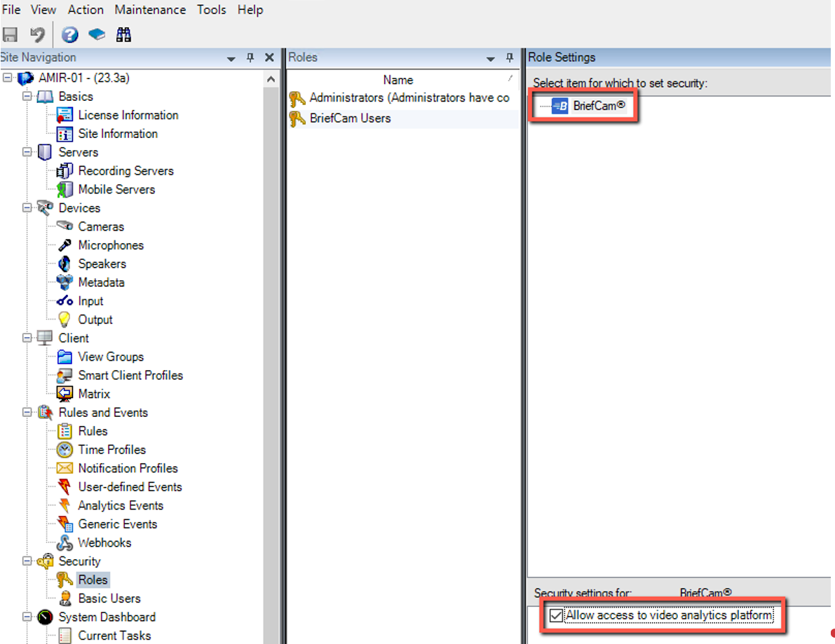Click the blue book toolbar icon
The image size is (835, 644).
coord(96,34)
